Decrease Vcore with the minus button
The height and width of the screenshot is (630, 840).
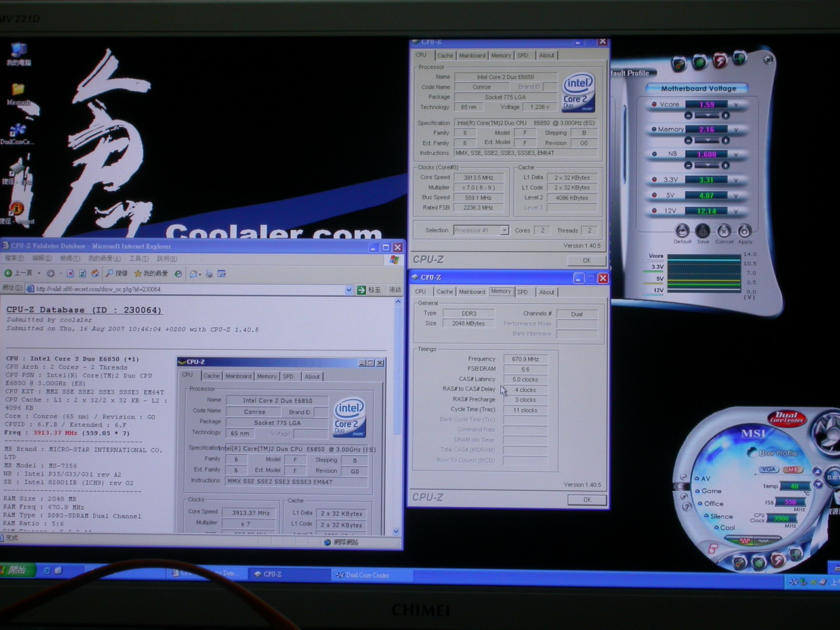tap(688, 115)
